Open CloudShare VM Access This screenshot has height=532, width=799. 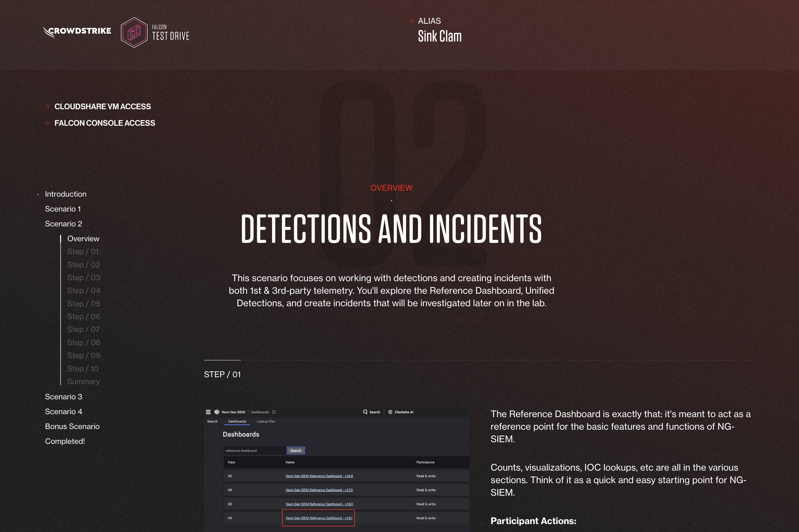tap(102, 107)
